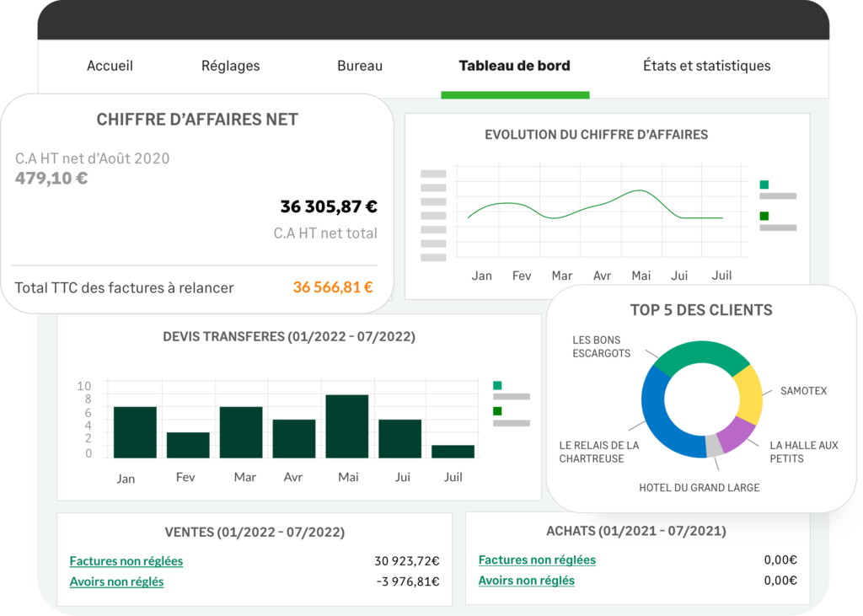Open Avoirs non réglés under Achats
Screen dimensions: 863x616
tap(526, 581)
